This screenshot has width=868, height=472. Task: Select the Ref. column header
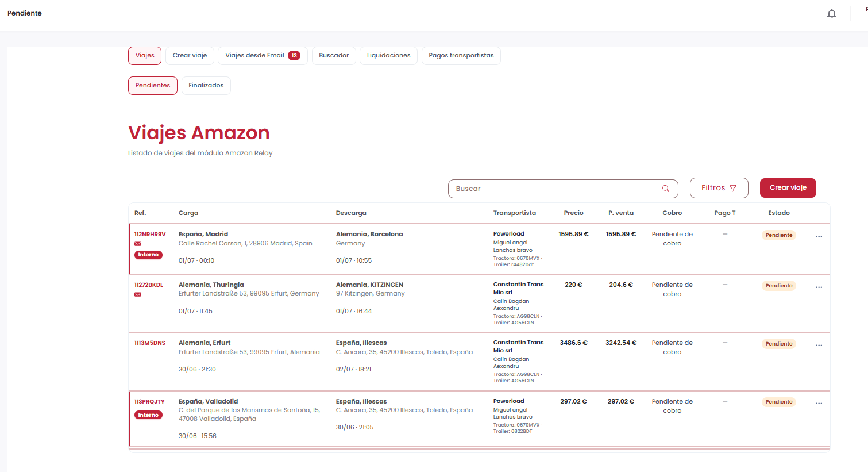[x=140, y=213]
